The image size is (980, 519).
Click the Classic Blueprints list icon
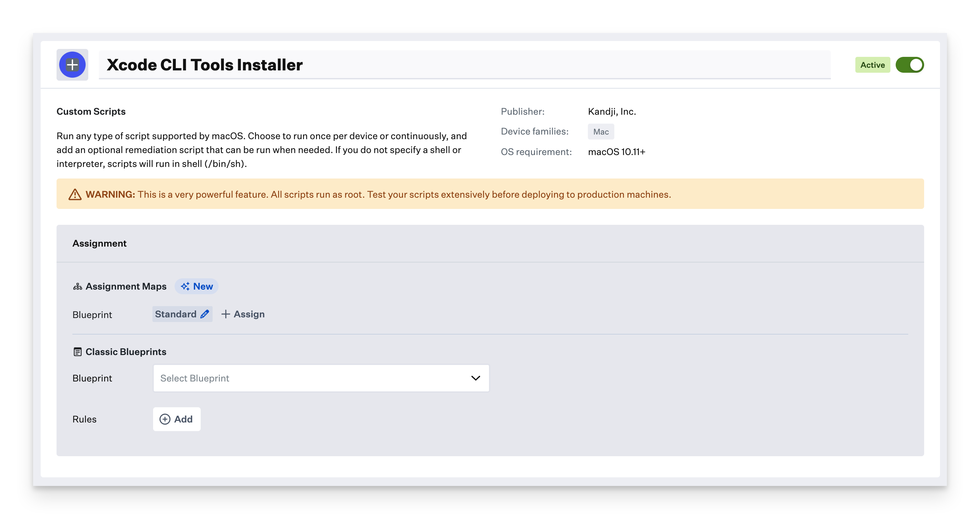pos(78,352)
